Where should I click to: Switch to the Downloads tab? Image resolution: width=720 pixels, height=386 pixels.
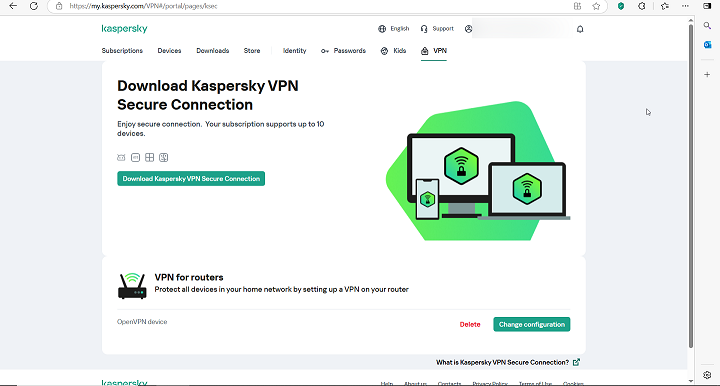(213, 50)
